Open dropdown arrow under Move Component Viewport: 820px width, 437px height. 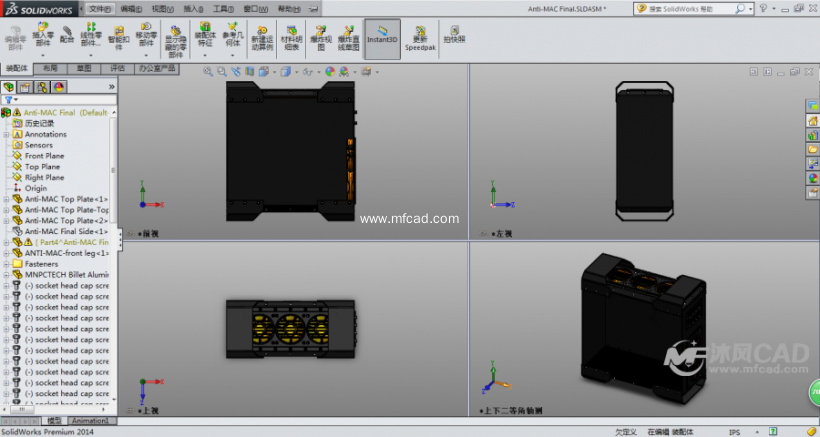[x=146, y=55]
